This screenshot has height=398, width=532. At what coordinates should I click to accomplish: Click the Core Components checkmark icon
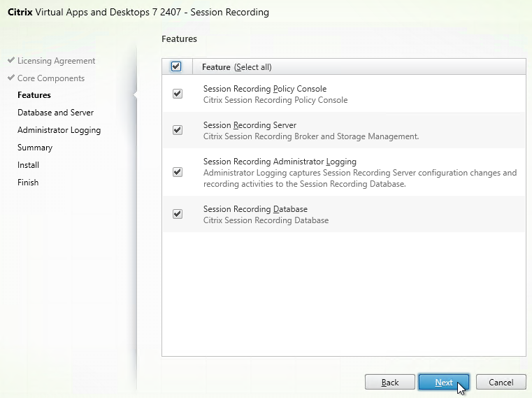[11, 78]
